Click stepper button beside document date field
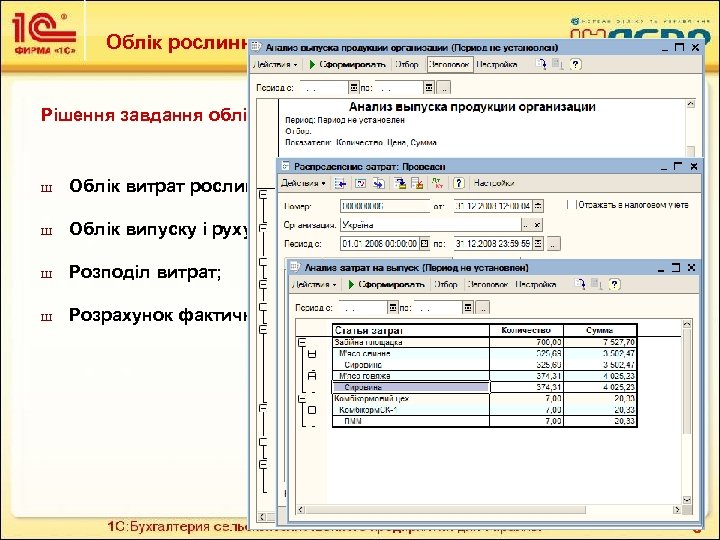Viewport: 720px width, 540px height. 539,206
